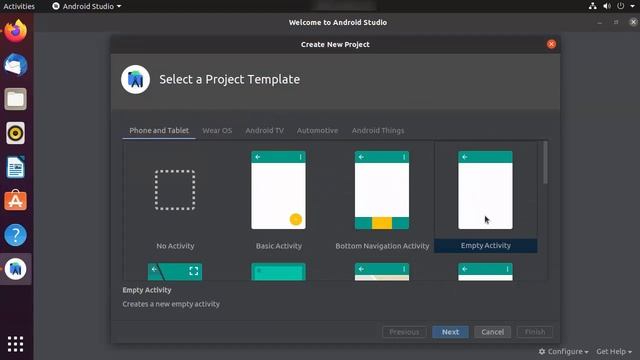Click the template list vertical scrollbar
This screenshot has height=360, width=640.
pos(545,163)
